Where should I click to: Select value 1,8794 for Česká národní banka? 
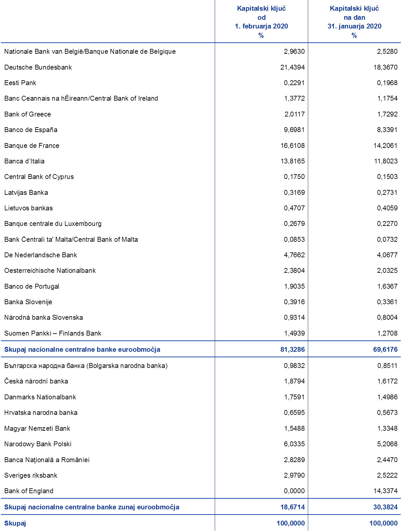click(x=294, y=381)
